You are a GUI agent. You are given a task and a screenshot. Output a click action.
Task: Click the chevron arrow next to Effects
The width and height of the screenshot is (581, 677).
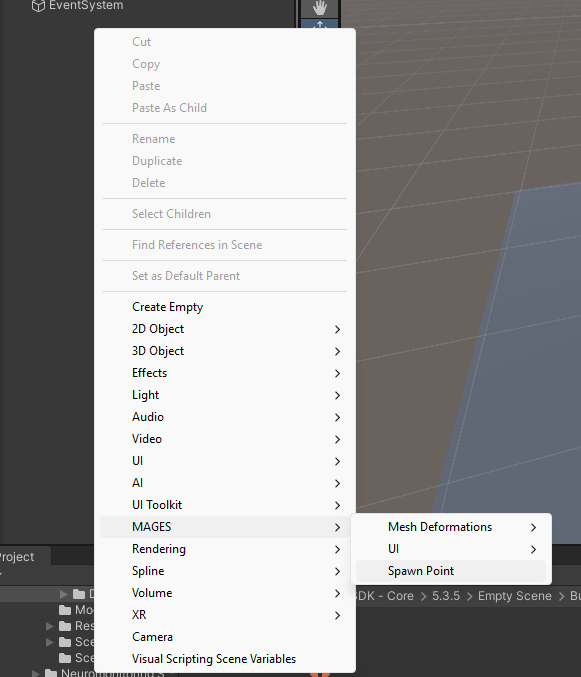(x=338, y=373)
